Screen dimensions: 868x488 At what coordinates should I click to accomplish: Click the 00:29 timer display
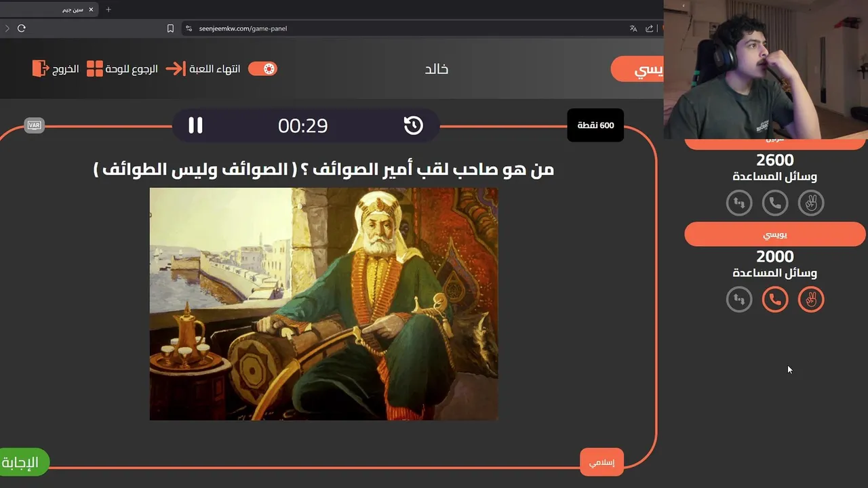click(x=302, y=125)
